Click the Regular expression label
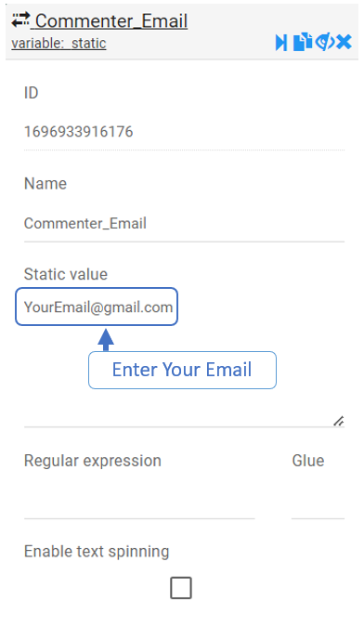 coord(93,461)
